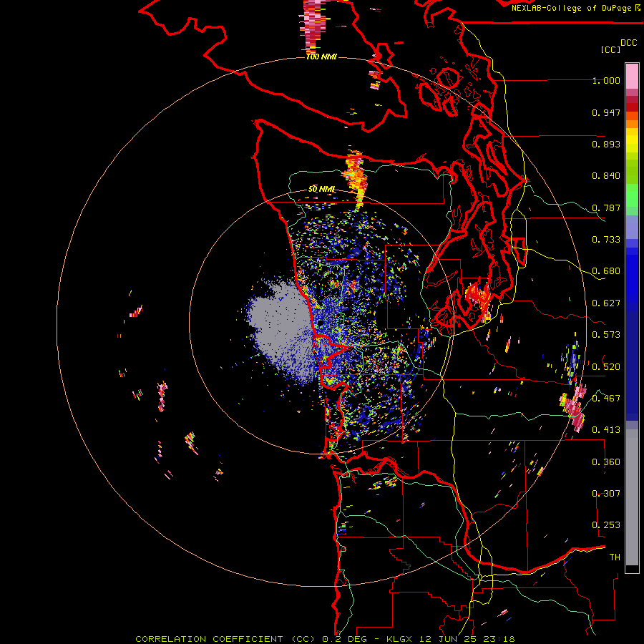The image size is (644, 644).
Task: Click the TH threshold label
Action: pyautogui.click(x=615, y=557)
